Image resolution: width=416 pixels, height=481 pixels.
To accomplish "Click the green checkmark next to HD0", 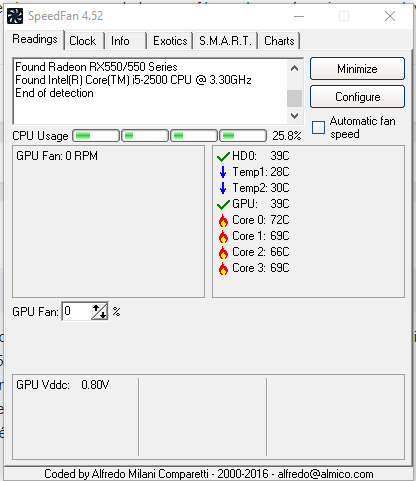I will coord(223,156).
